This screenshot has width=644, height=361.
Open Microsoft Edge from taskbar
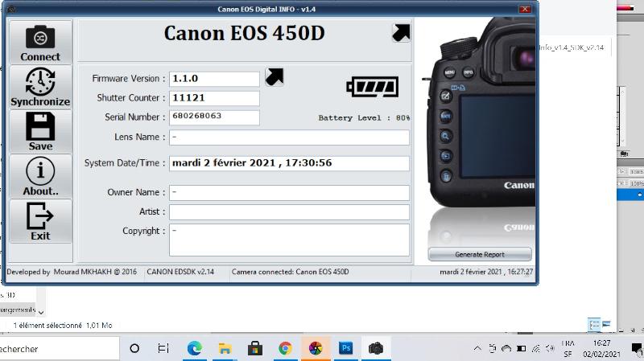[x=194, y=349]
